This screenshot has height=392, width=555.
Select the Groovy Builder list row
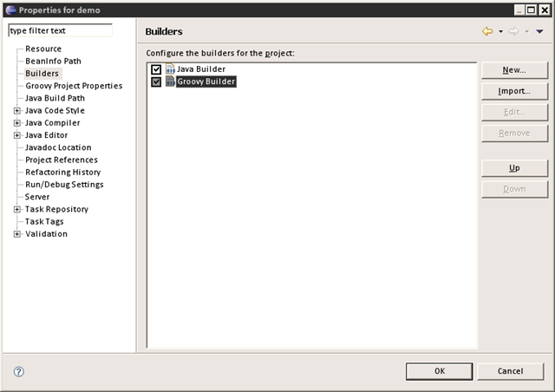tap(206, 82)
